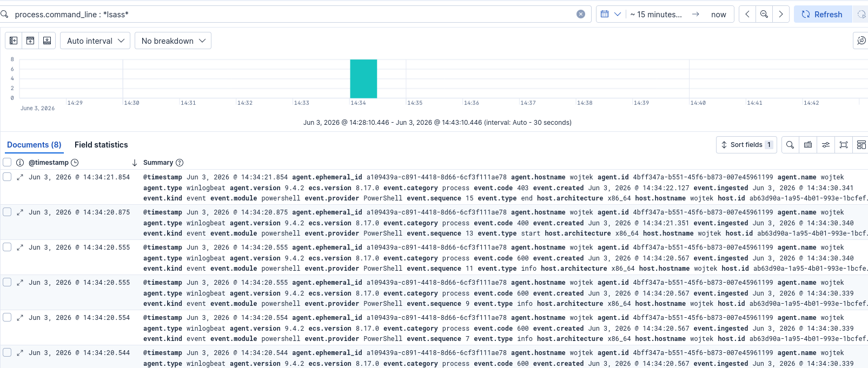Image resolution: width=868 pixels, height=368 pixels.
Task: Click the zoom out magnifier icon
Action: click(x=764, y=14)
